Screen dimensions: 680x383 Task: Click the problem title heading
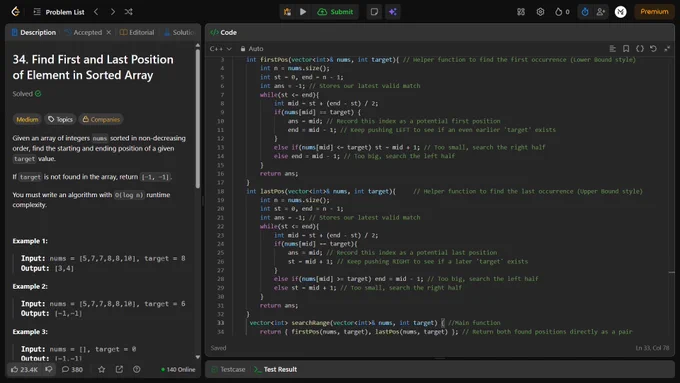[93, 67]
